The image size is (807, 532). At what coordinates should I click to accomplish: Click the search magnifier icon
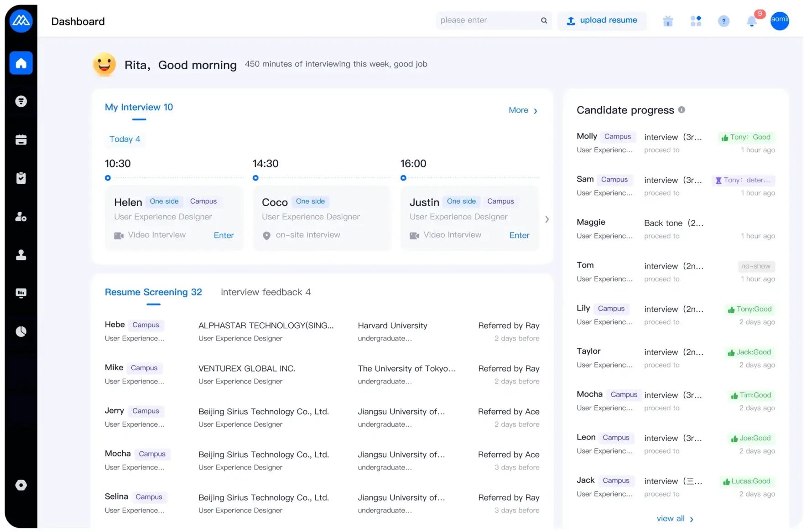(544, 21)
